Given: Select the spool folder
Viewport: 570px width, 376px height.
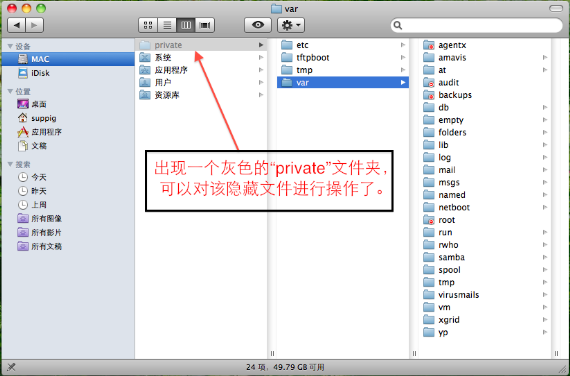Looking at the screenshot, I should point(485,270).
